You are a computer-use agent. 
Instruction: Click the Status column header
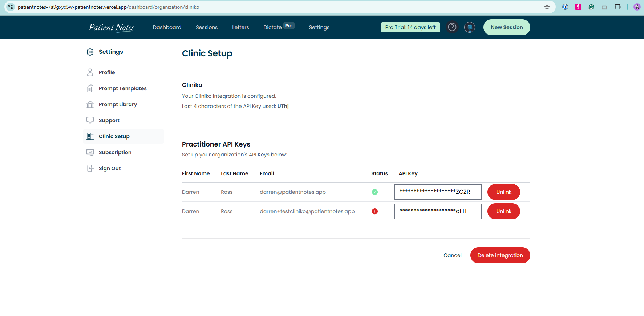[x=380, y=173]
